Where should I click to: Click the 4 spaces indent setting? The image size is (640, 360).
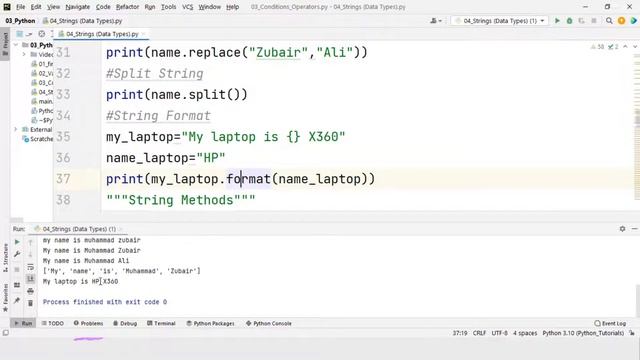pos(525,333)
